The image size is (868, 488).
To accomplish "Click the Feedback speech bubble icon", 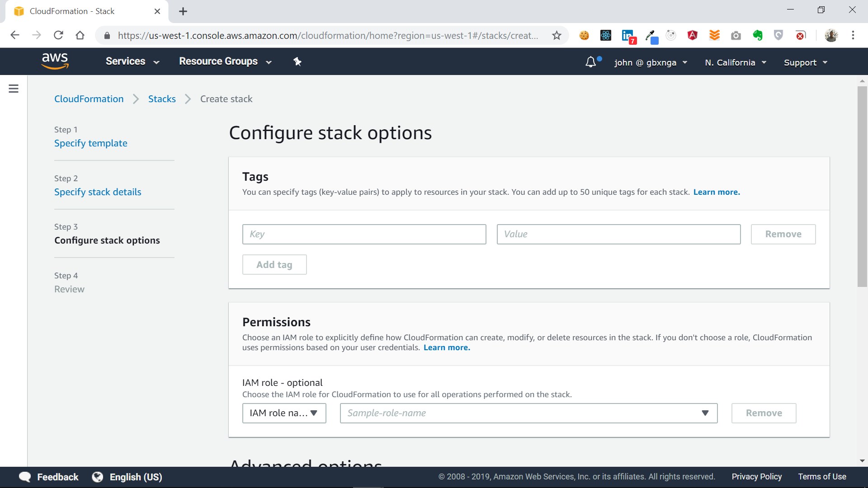I will pyautogui.click(x=25, y=477).
